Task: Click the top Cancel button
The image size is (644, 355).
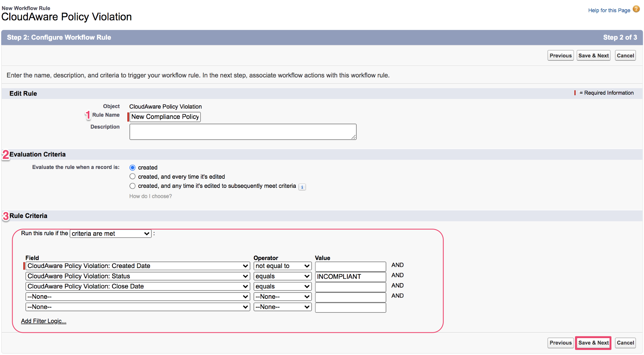Action: tap(625, 56)
